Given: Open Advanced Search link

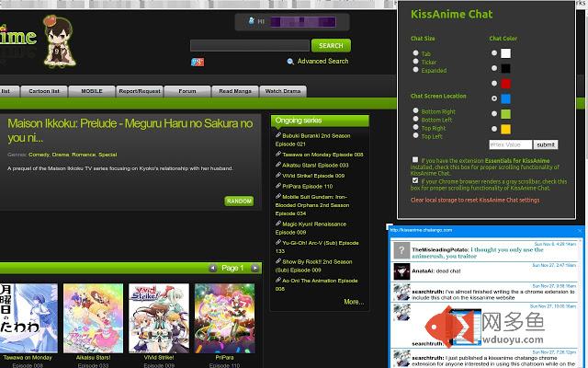Looking at the screenshot, I should 322,61.
